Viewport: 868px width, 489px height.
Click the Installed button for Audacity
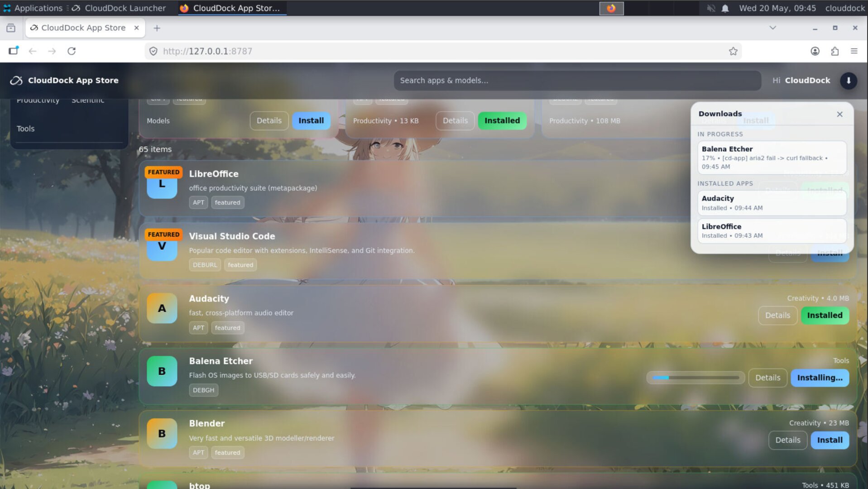tap(825, 316)
